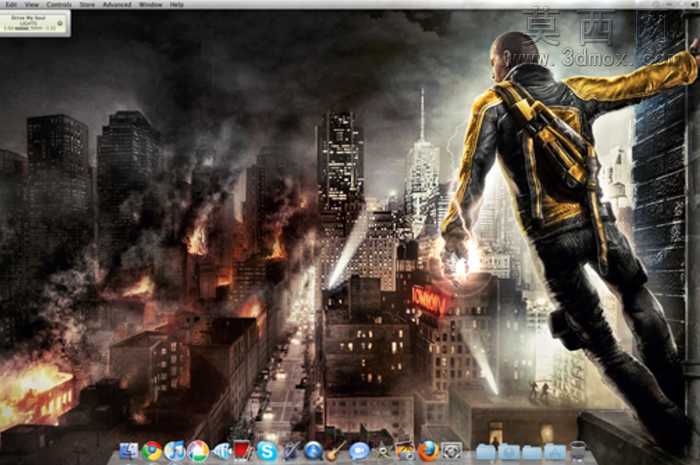This screenshot has height=465, width=700.
Task: Open iPhoto from the Dock
Action: coord(405,451)
